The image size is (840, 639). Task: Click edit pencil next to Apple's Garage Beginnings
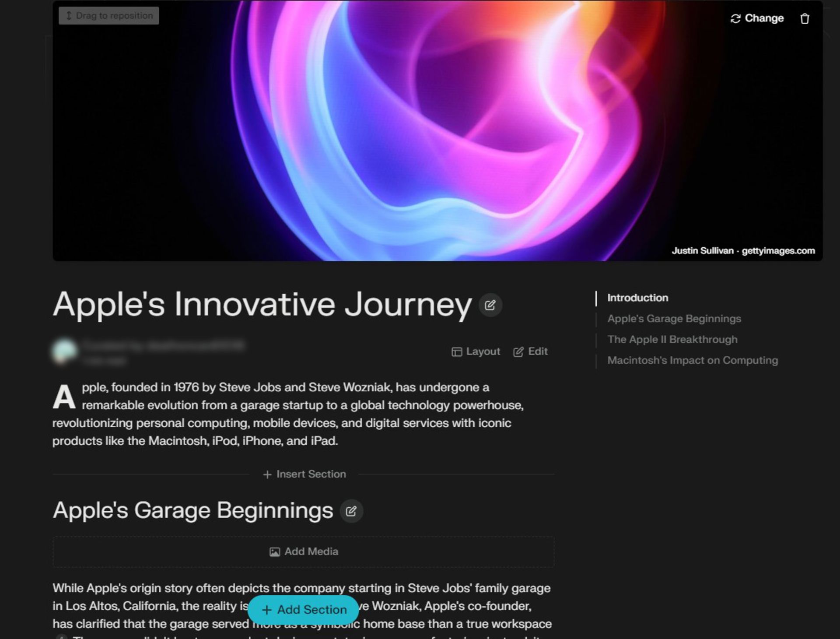click(351, 511)
